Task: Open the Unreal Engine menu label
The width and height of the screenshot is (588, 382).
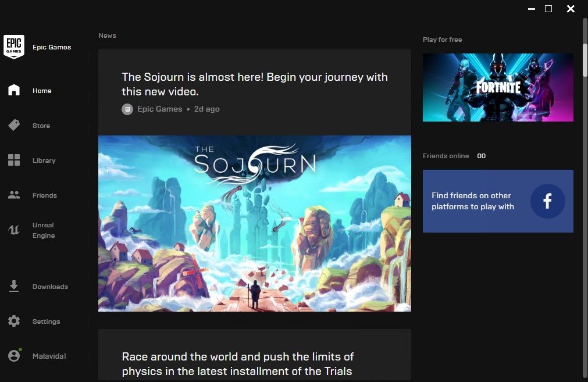Action: click(44, 230)
